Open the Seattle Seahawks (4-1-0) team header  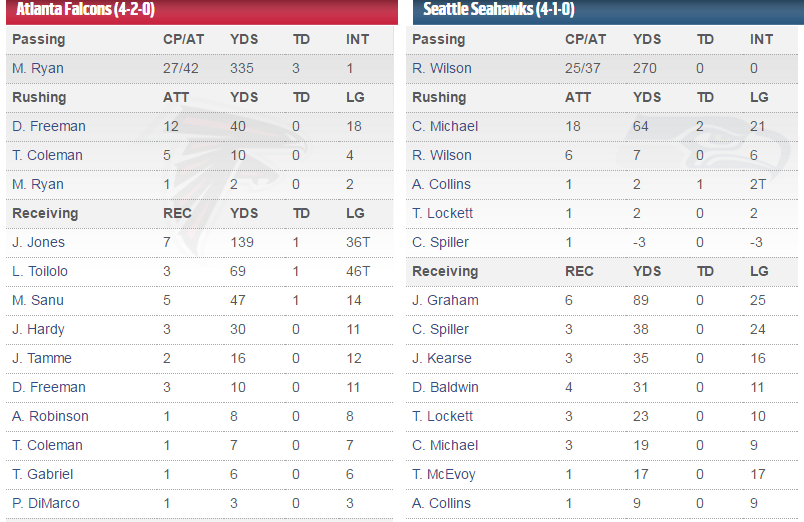[498, 11]
